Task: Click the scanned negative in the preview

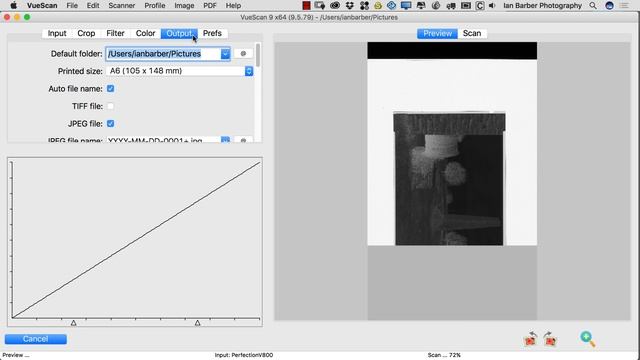Action: [x=449, y=179]
